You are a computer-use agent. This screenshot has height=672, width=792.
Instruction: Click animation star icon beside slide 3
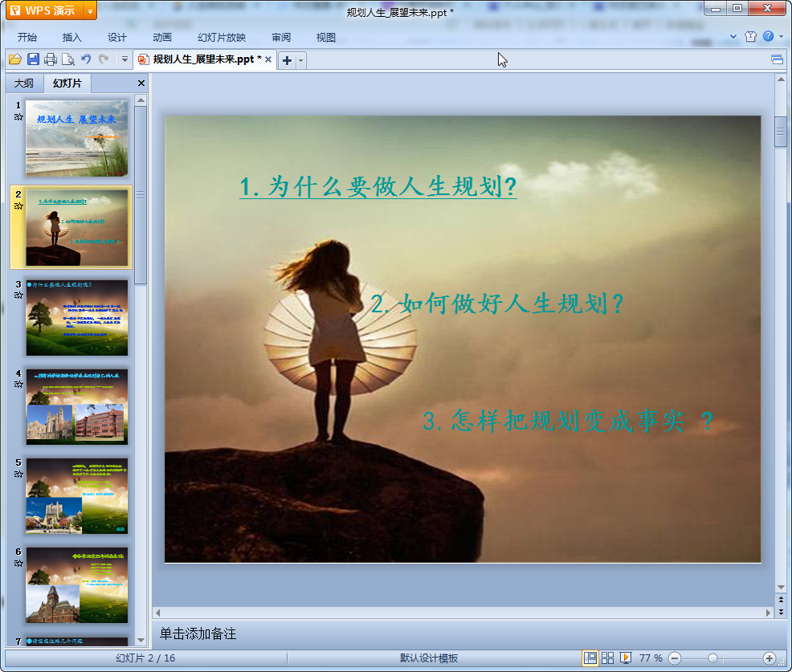point(18,295)
